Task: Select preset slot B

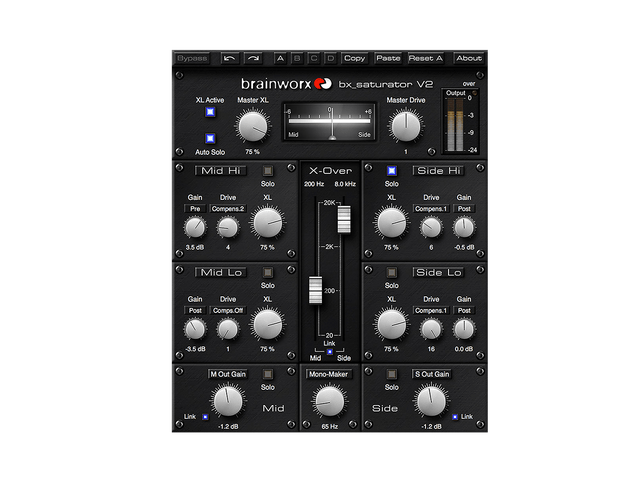Action: (x=297, y=58)
